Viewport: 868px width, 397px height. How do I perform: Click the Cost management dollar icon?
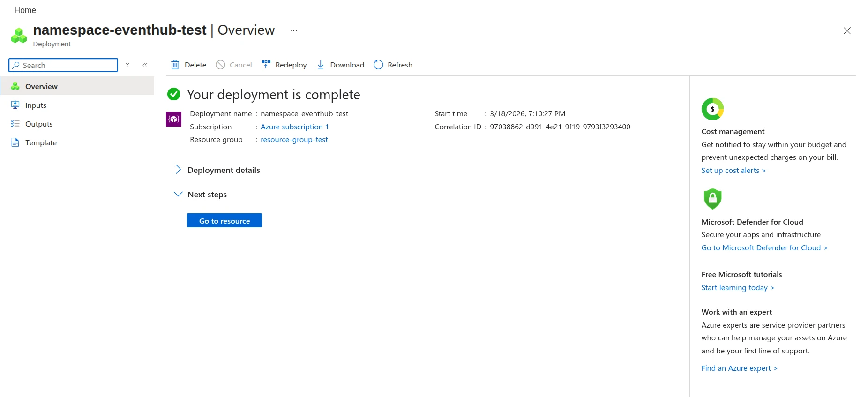tap(712, 109)
